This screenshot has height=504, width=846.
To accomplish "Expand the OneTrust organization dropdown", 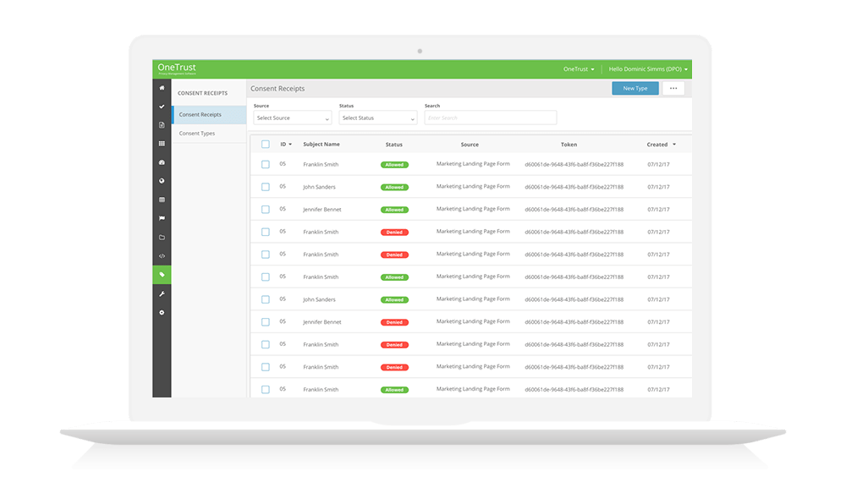I will (579, 69).
